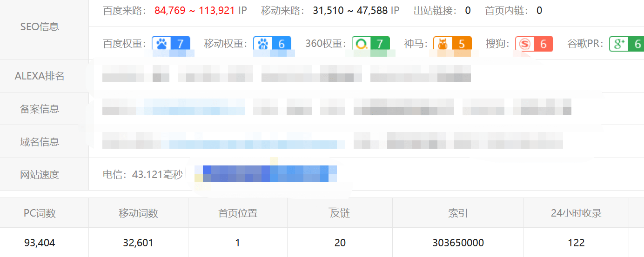The width and height of the screenshot is (644, 257).
Task: Select the 网站速度 row label
Action: (x=40, y=175)
